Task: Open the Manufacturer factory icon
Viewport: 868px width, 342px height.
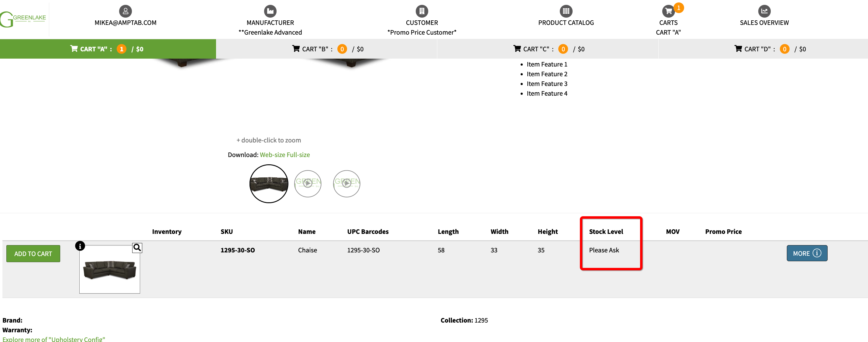Action: pos(270,11)
